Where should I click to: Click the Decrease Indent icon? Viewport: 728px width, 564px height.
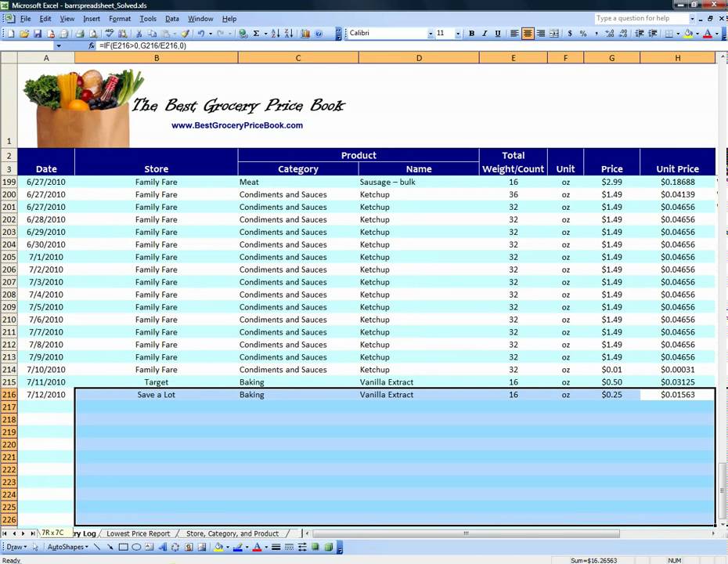click(640, 34)
